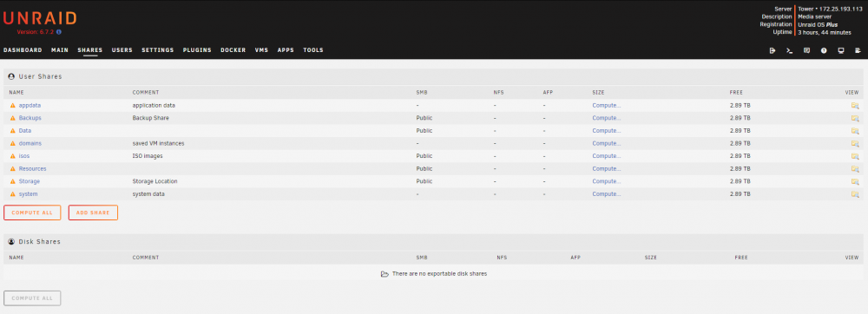This screenshot has width=868, height=314.
Task: Browse the Data share via View icon
Action: (x=855, y=130)
